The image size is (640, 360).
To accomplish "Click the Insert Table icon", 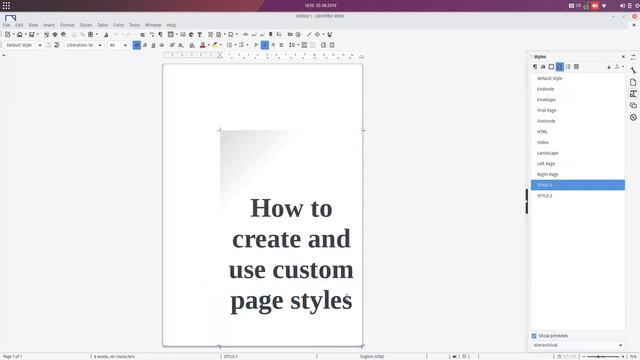I will tap(171, 35).
